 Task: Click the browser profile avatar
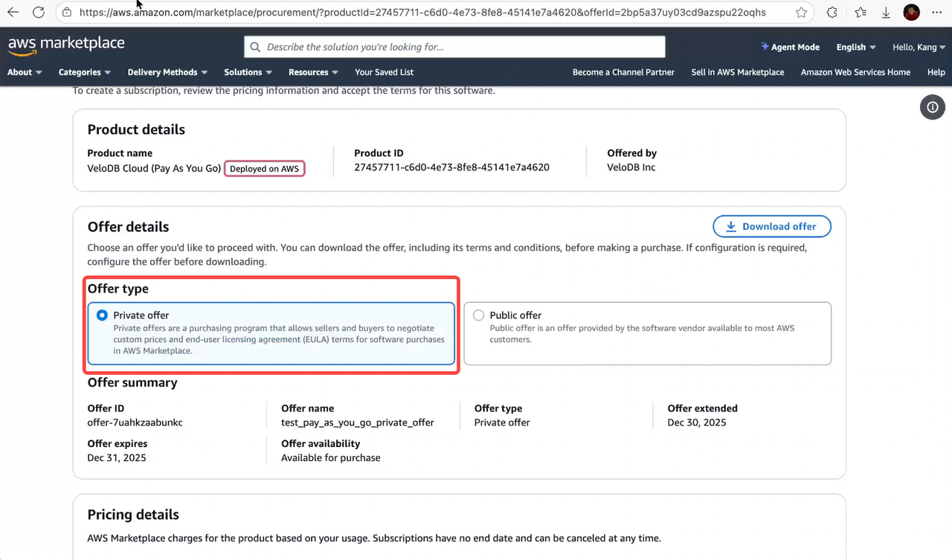pos(911,13)
